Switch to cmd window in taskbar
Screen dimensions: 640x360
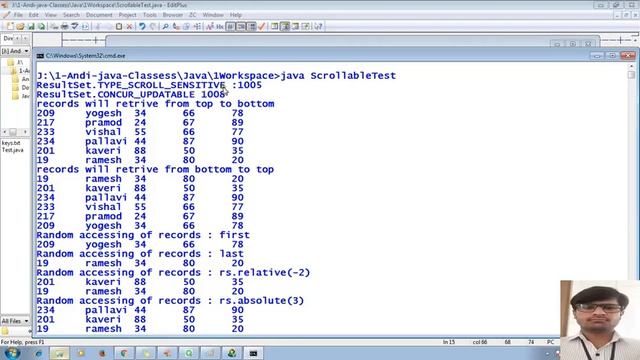(253, 353)
